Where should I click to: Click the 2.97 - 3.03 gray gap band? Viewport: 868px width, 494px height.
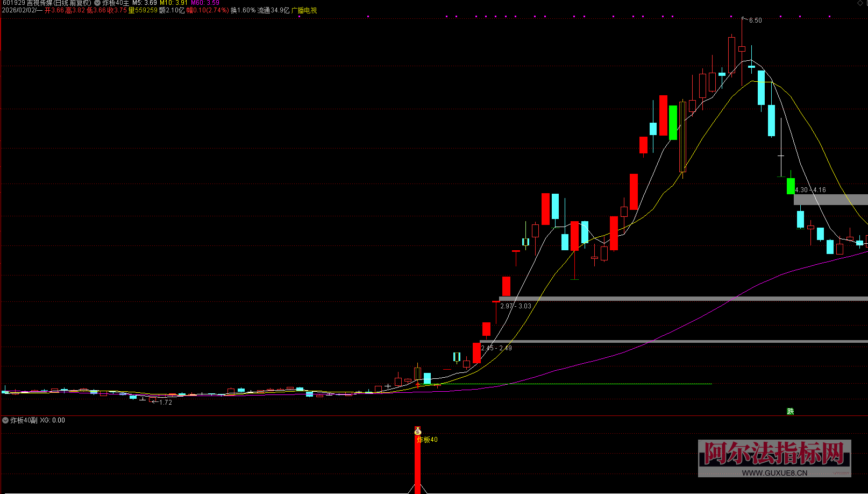pyautogui.click(x=683, y=299)
